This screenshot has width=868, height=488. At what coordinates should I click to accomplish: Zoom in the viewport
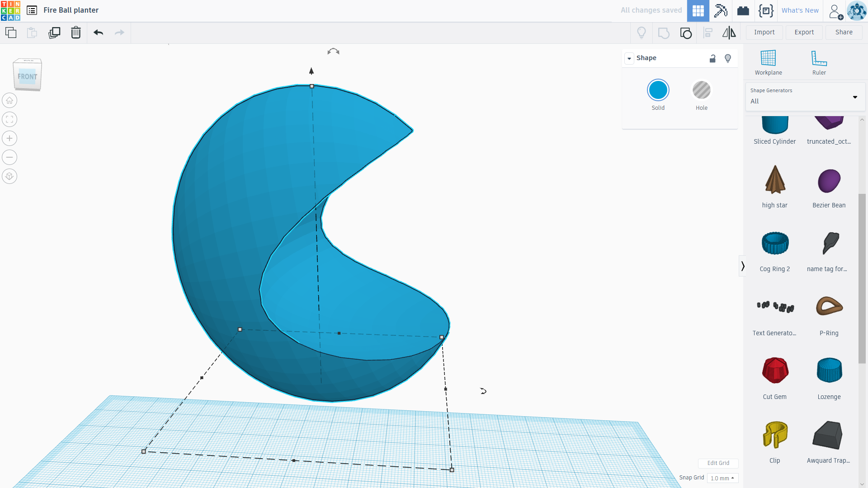pos(9,138)
